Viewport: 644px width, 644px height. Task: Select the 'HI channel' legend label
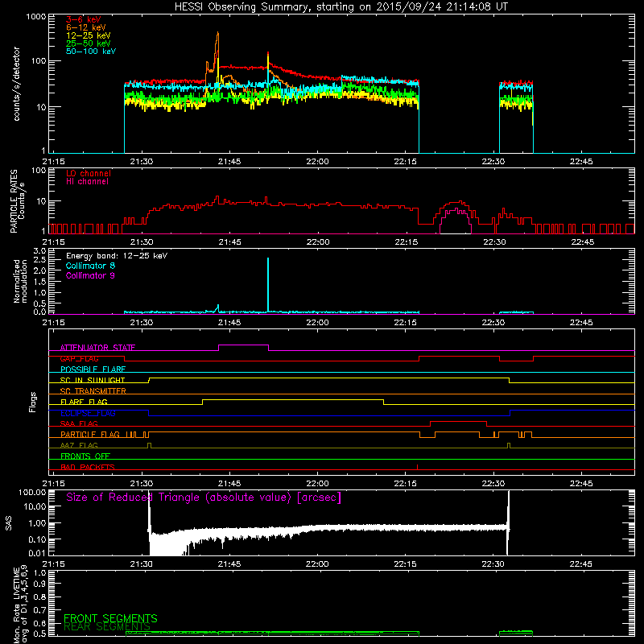(87, 182)
